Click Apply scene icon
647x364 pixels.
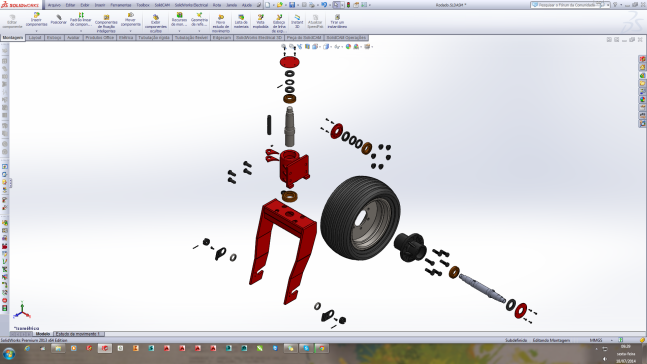click(357, 47)
